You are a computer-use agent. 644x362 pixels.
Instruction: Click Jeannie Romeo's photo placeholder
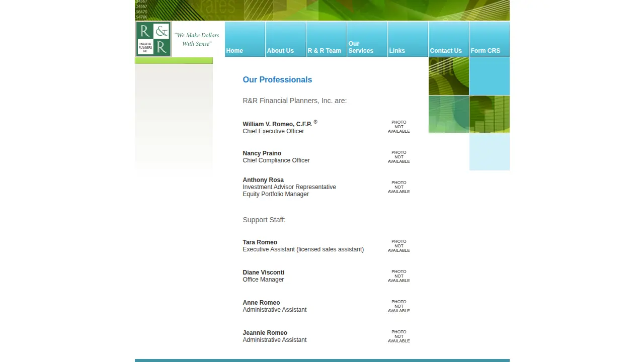click(399, 336)
